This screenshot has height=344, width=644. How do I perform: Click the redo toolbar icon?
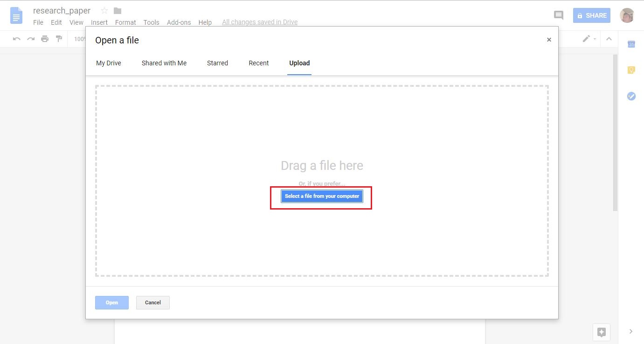pos(31,39)
